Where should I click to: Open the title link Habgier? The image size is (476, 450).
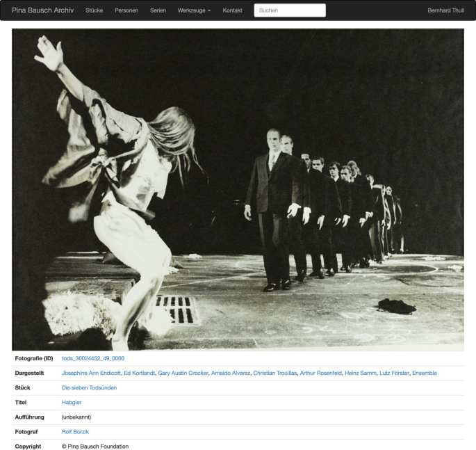point(72,402)
